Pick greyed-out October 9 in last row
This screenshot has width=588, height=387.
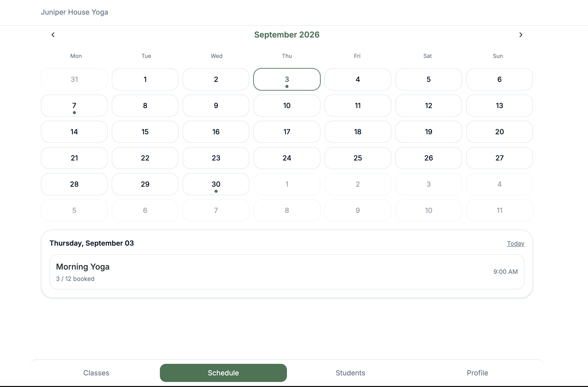pyautogui.click(x=358, y=210)
